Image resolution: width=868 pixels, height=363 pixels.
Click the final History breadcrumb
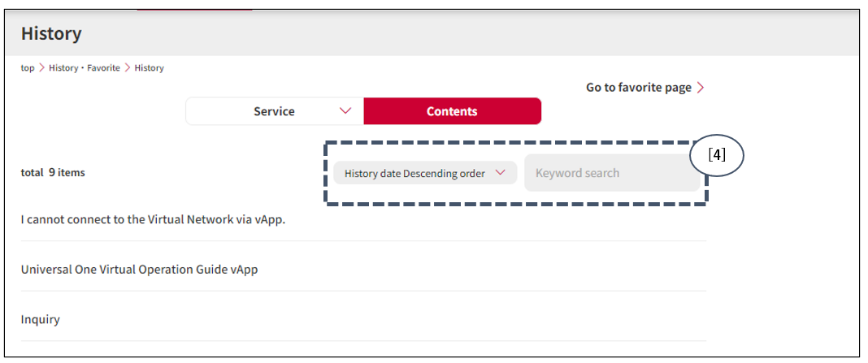[x=150, y=68]
